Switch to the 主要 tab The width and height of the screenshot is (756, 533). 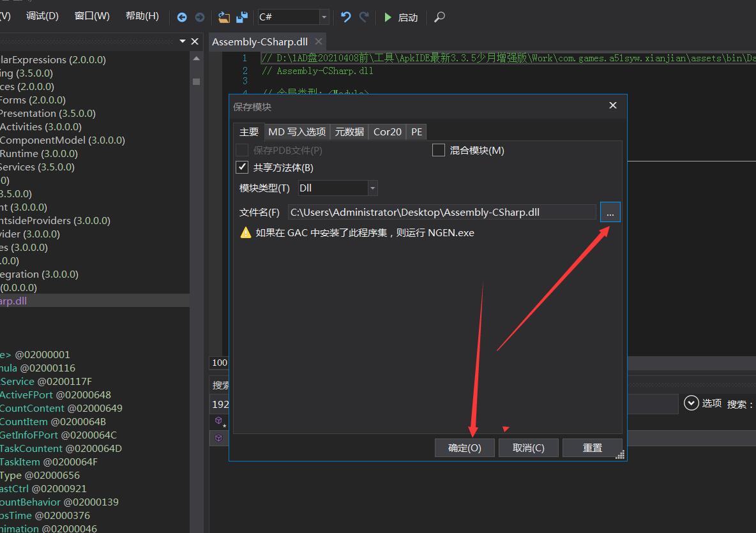(x=249, y=132)
